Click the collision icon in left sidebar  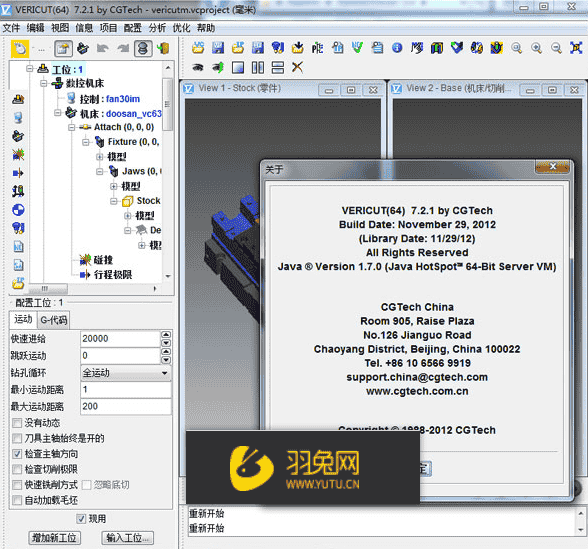pyautogui.click(x=18, y=154)
